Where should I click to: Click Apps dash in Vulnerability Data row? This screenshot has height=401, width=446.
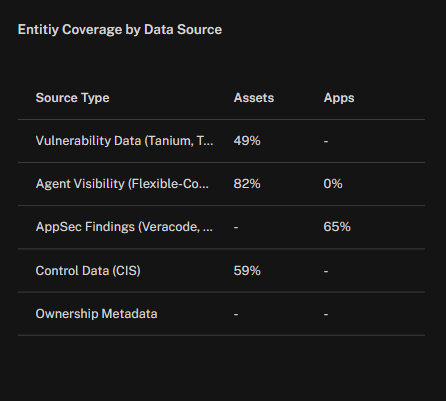pos(326,142)
